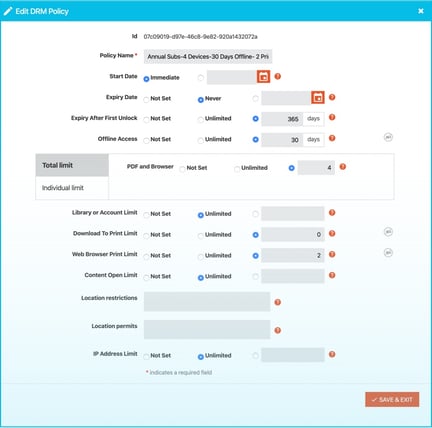Select Unlimited for Offline Access
Image resolution: width=432 pixels, height=428 pixels.
pyautogui.click(x=200, y=140)
